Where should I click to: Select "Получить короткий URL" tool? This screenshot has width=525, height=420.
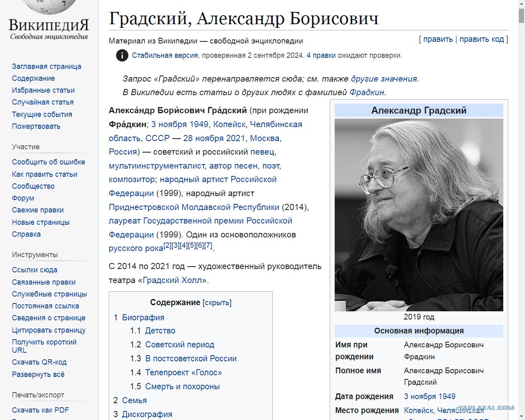pyautogui.click(x=44, y=346)
